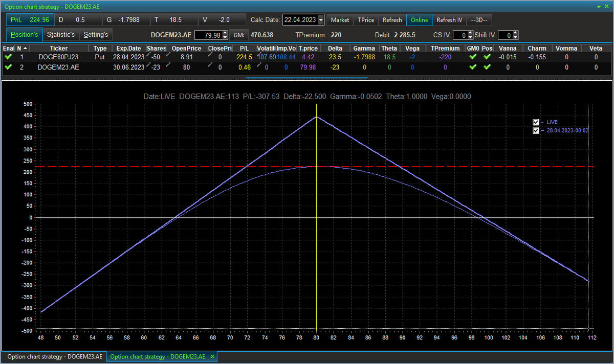Image resolution: width=614 pixels, height=364 pixels.
Task: Click the Delta column header
Action: (x=335, y=48)
